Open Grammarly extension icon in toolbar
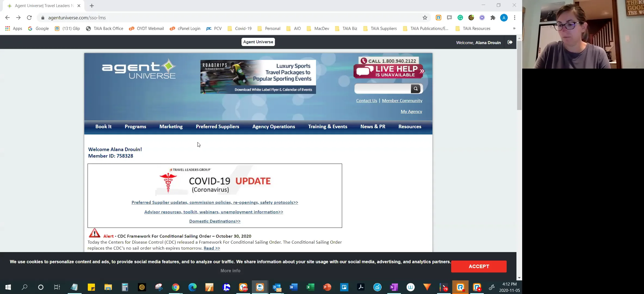This screenshot has width=644, height=294. 460,18
